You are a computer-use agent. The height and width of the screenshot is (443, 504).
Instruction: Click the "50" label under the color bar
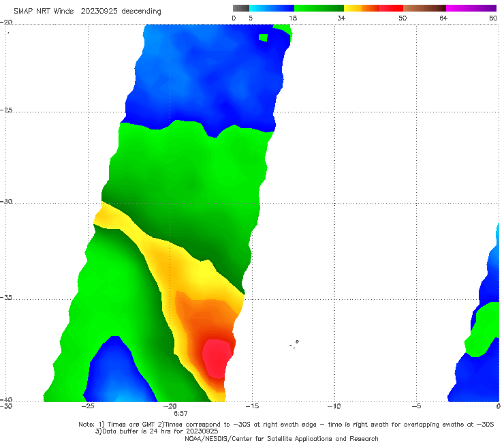point(403,18)
